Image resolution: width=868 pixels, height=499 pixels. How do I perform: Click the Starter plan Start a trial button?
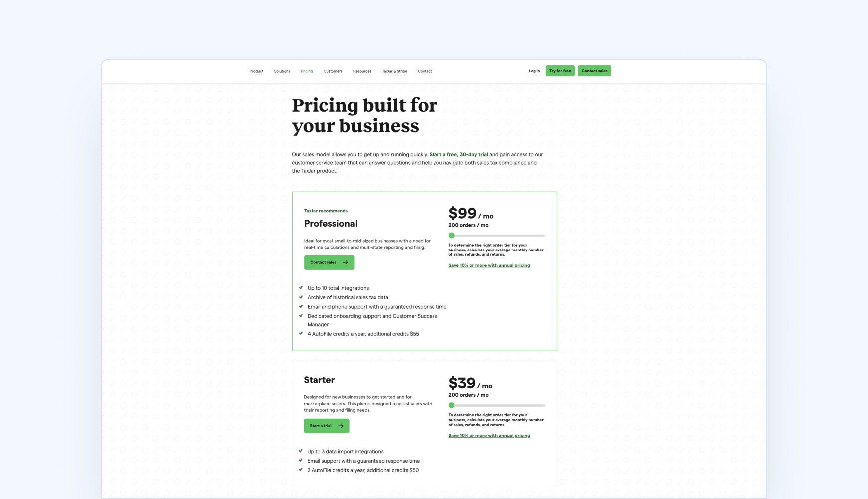click(327, 426)
